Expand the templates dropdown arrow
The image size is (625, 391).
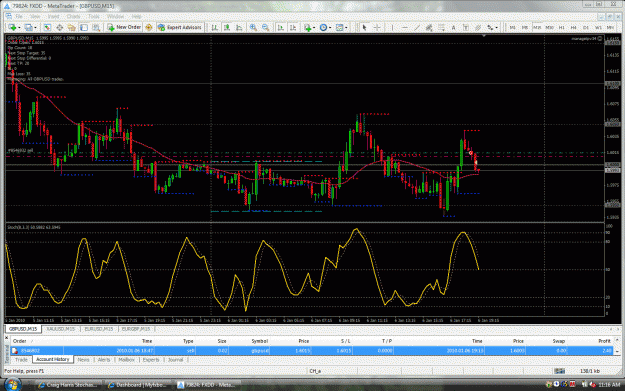click(x=346, y=28)
